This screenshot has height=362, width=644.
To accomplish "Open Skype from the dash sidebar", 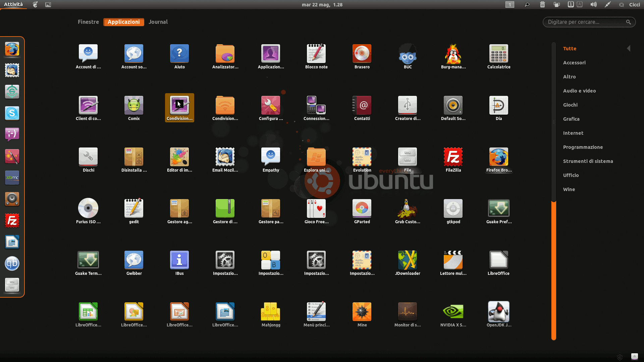I will [12, 113].
